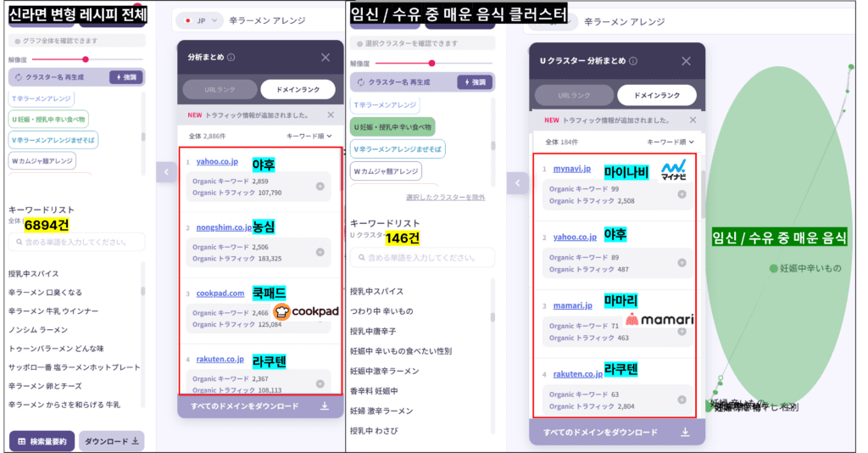Open mamari.jp domain link
The height and width of the screenshot is (453, 868).
572,305
